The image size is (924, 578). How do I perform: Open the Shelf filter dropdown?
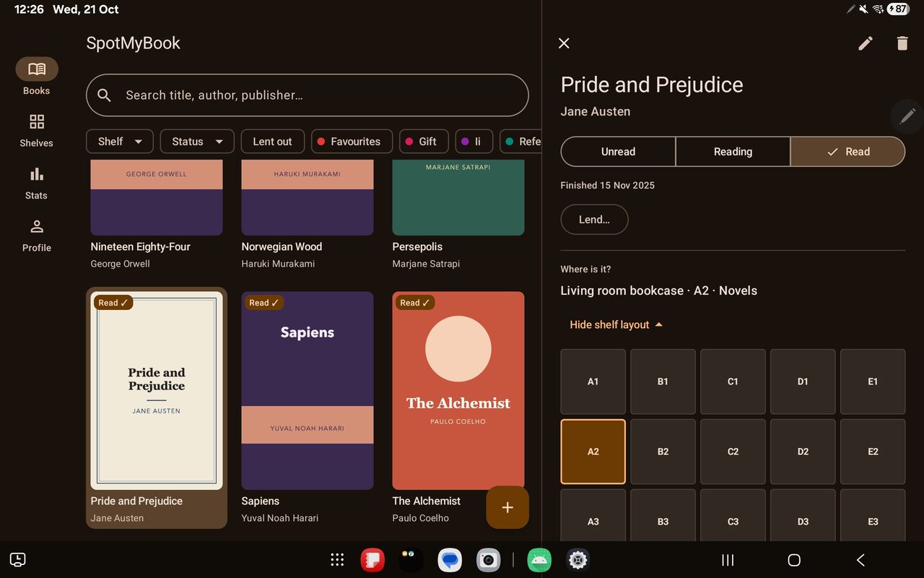click(x=120, y=142)
